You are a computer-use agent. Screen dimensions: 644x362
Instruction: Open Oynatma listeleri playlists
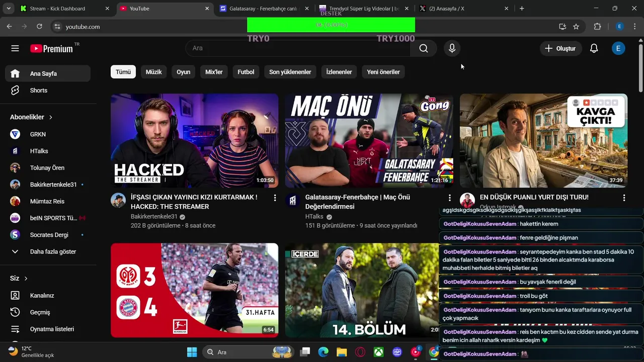48,329
